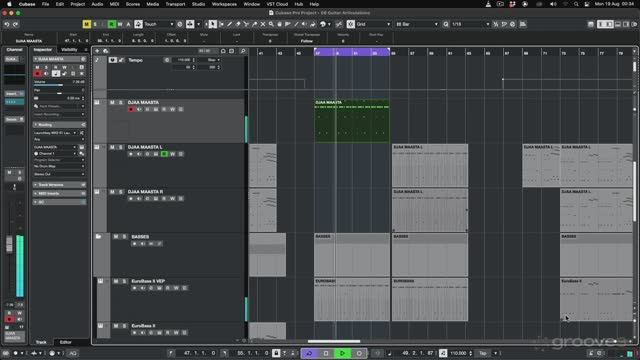Open the Project menu

pos(78,4)
